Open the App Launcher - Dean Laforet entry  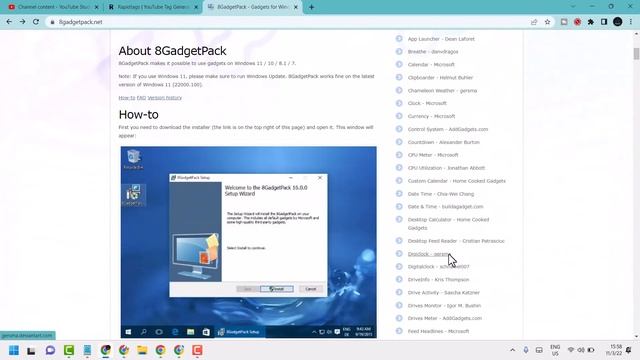[x=441, y=39]
